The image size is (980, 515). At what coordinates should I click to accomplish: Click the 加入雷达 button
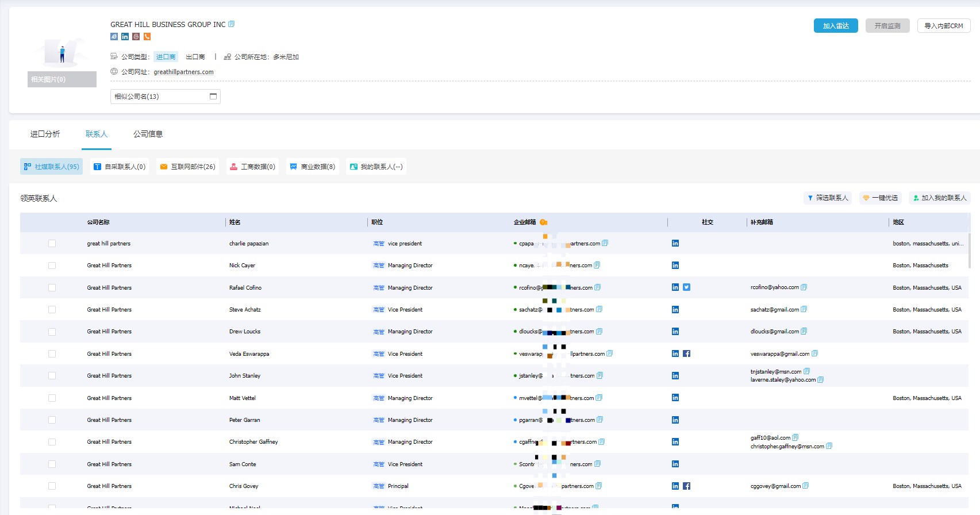(x=836, y=26)
